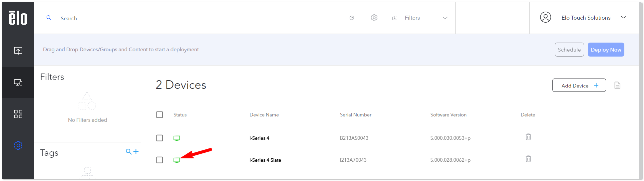Sort by Serial Number column header
Viewport: 644px width, 181px height.
(x=356, y=115)
